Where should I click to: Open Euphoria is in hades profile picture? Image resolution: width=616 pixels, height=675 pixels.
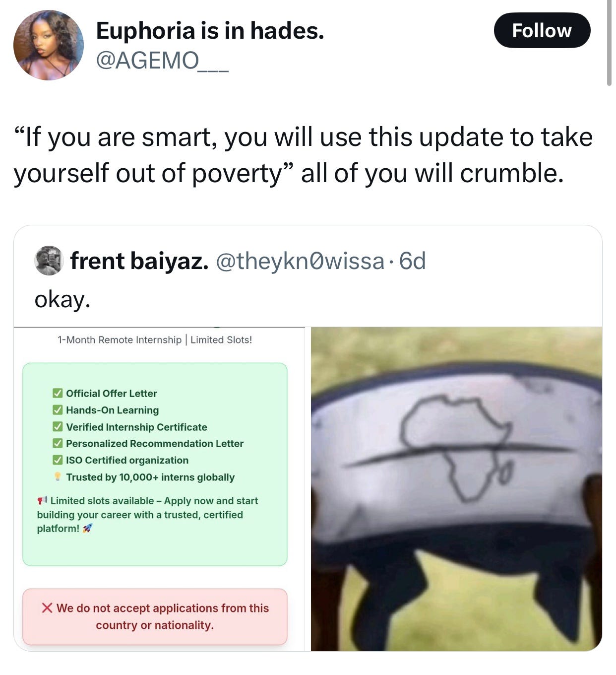(49, 45)
